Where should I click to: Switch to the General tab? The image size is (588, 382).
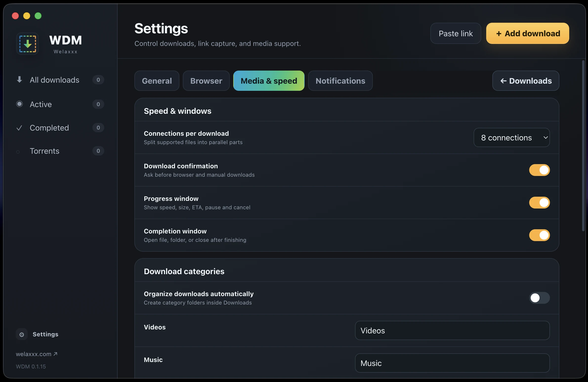(157, 81)
